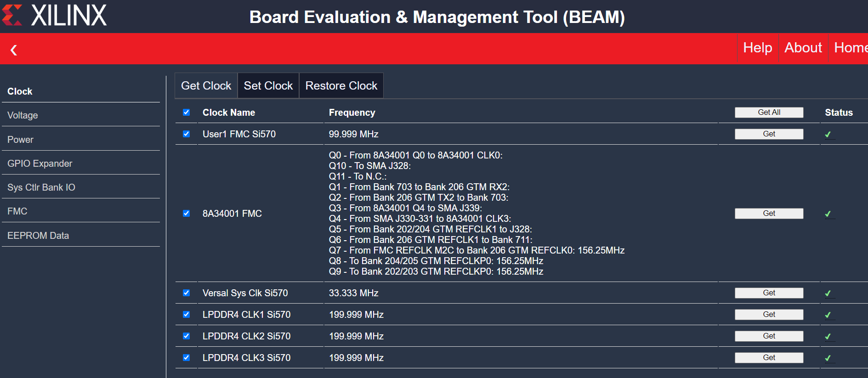Open the GPIO Expander section
This screenshot has width=868, height=378.
tap(40, 164)
